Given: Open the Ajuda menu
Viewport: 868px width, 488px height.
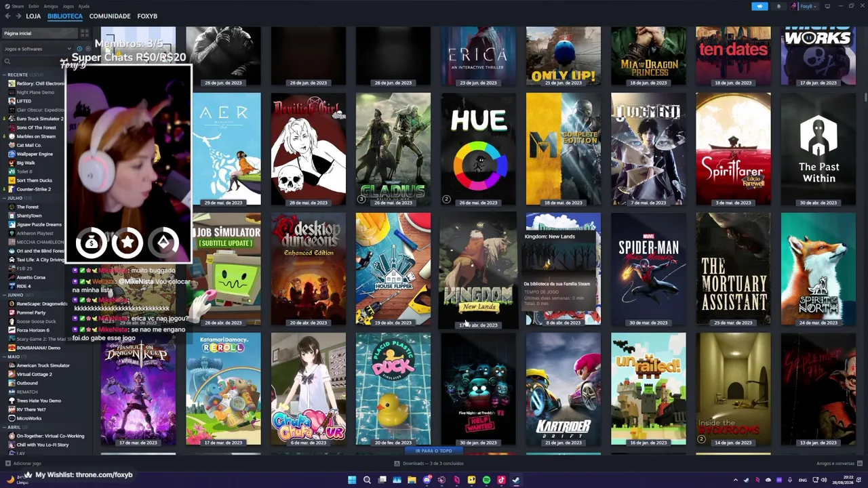Looking at the screenshot, I should (83, 6).
